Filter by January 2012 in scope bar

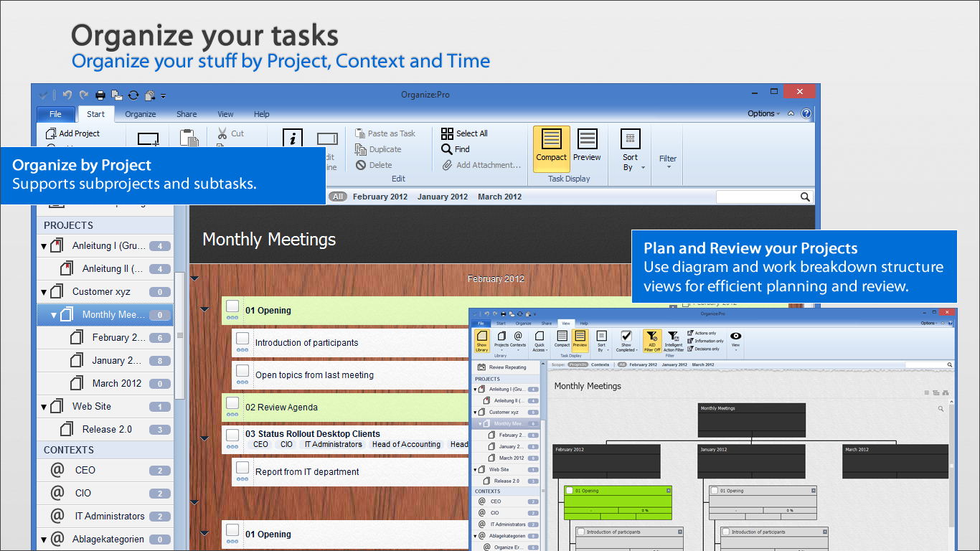[443, 197]
